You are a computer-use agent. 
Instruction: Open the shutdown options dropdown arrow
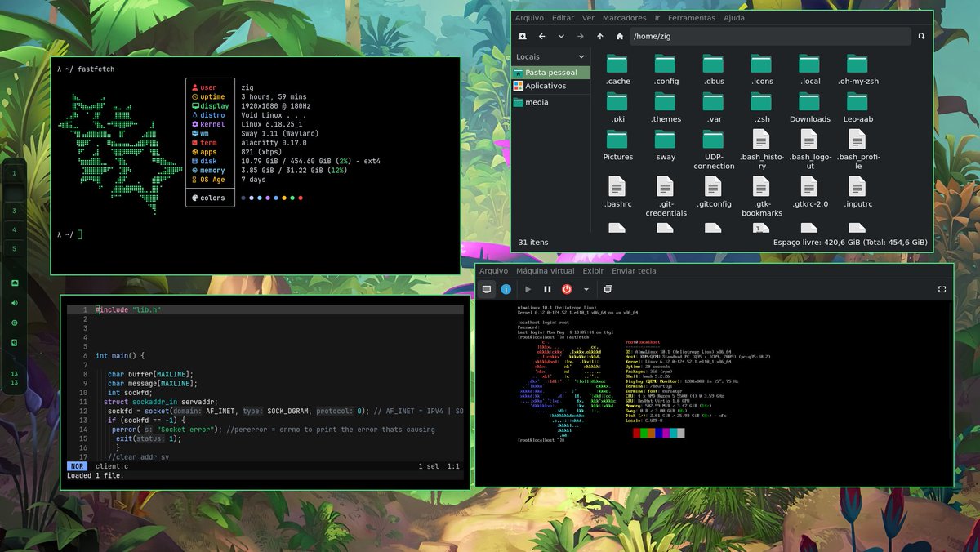pos(586,289)
